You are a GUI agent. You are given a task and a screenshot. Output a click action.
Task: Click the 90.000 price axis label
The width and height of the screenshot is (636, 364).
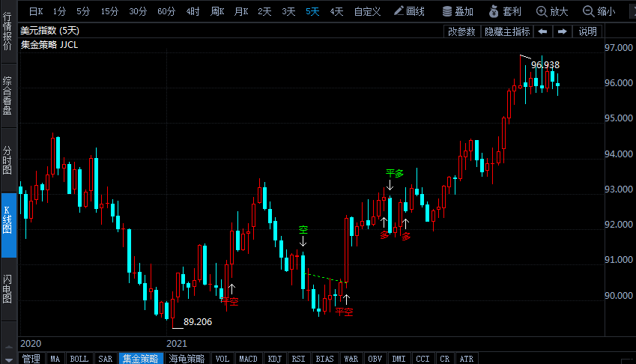[x=619, y=295]
